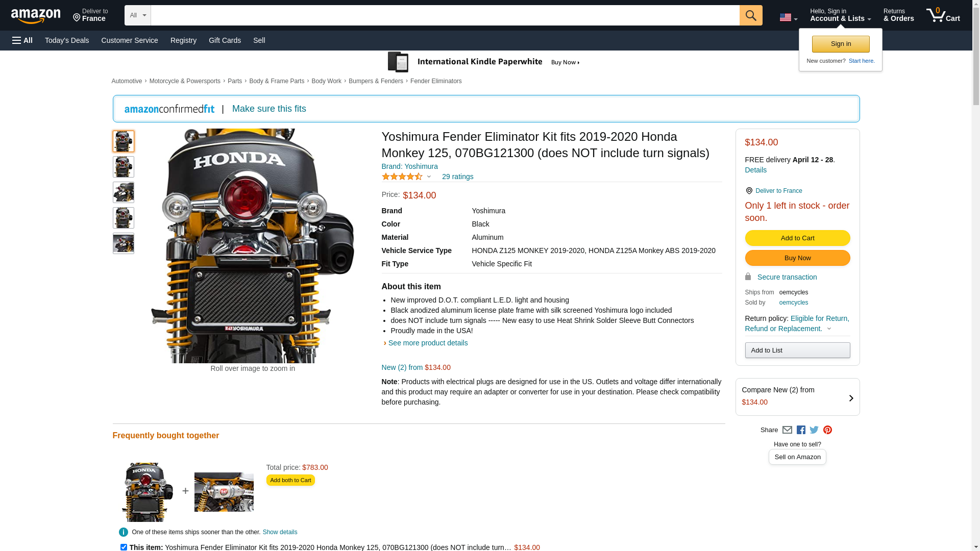Open the country flag language dropdown
This screenshot has width=980, height=551.
[788, 18]
